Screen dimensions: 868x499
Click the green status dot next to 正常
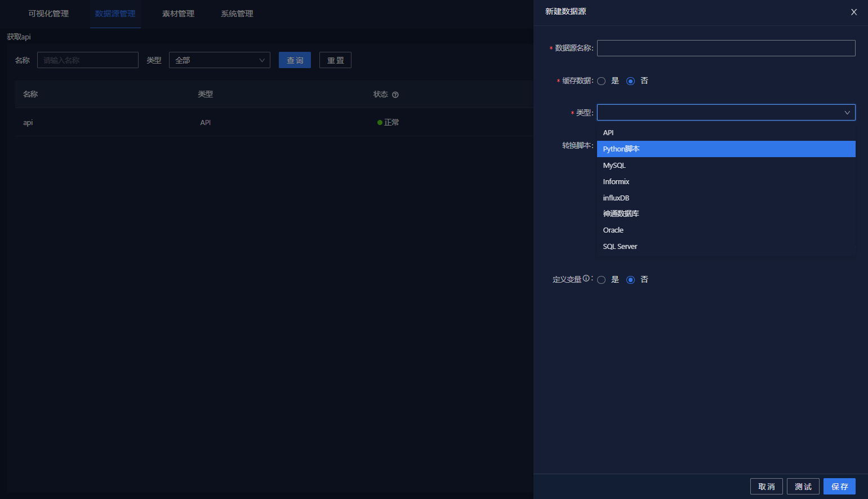tap(381, 122)
